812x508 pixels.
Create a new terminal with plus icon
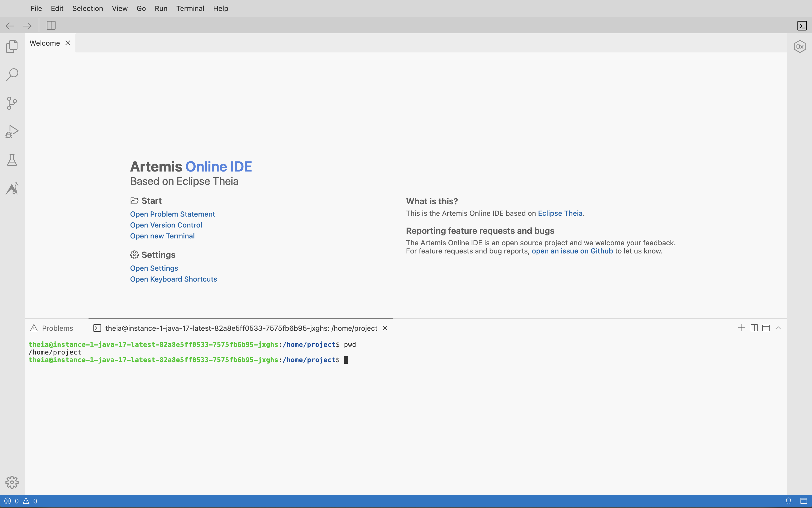(x=742, y=328)
